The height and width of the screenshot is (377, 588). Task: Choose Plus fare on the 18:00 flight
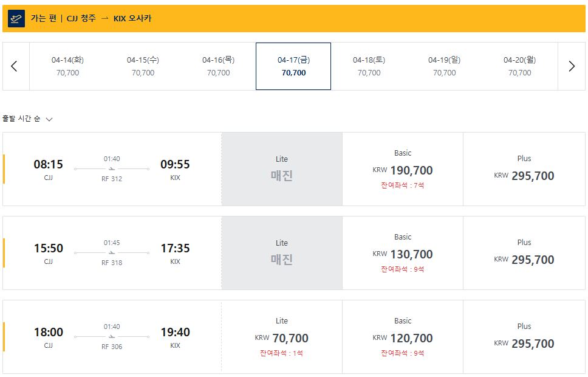524,337
